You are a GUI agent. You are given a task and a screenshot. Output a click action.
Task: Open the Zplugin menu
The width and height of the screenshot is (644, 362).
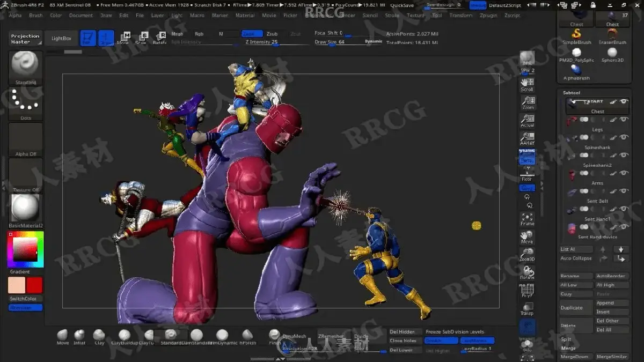pyautogui.click(x=488, y=16)
